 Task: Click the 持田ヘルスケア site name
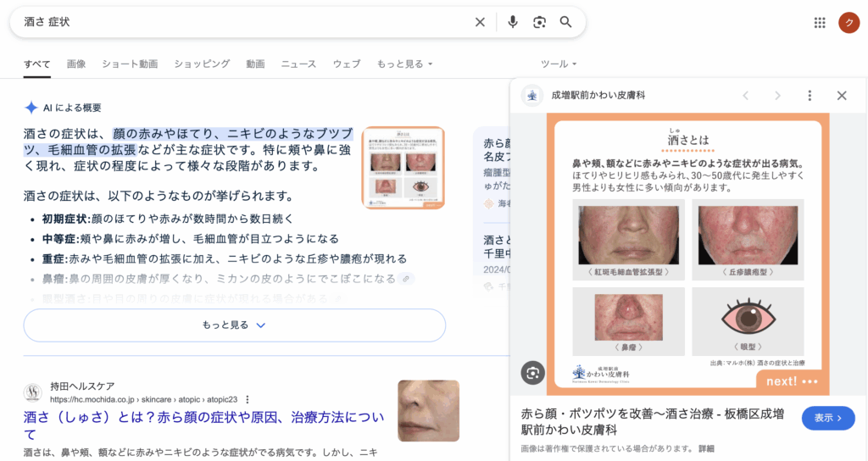[x=82, y=386]
